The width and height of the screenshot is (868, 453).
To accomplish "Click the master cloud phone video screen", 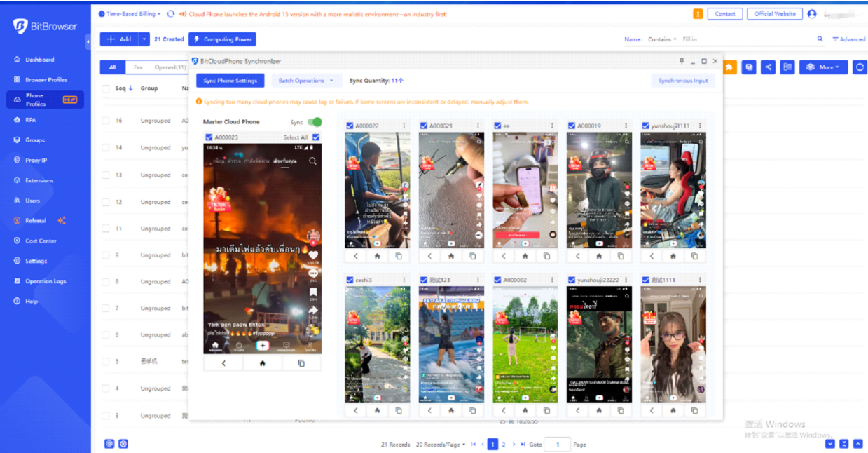I will tap(263, 249).
